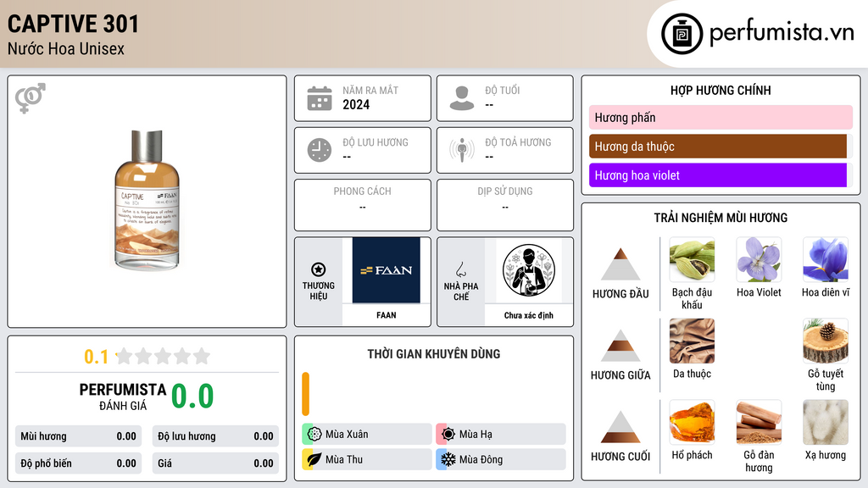Select the Gỗ tuyết tùng note image

coord(826,341)
